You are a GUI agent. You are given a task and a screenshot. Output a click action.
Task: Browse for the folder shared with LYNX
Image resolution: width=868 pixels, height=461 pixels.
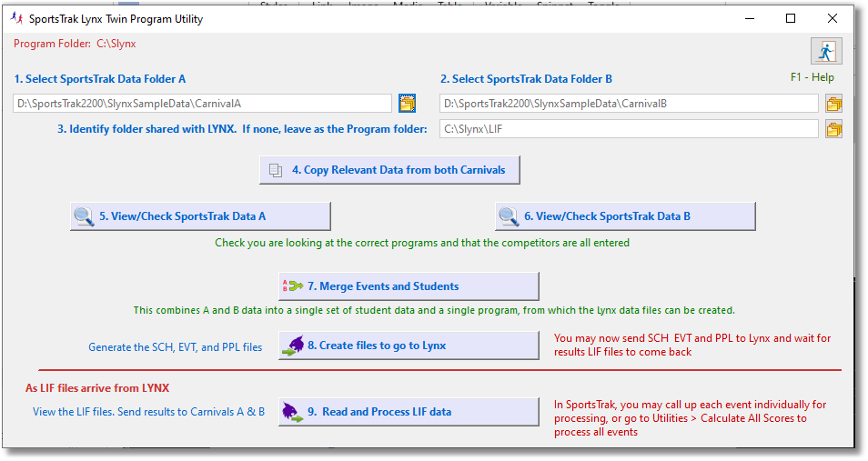833,129
